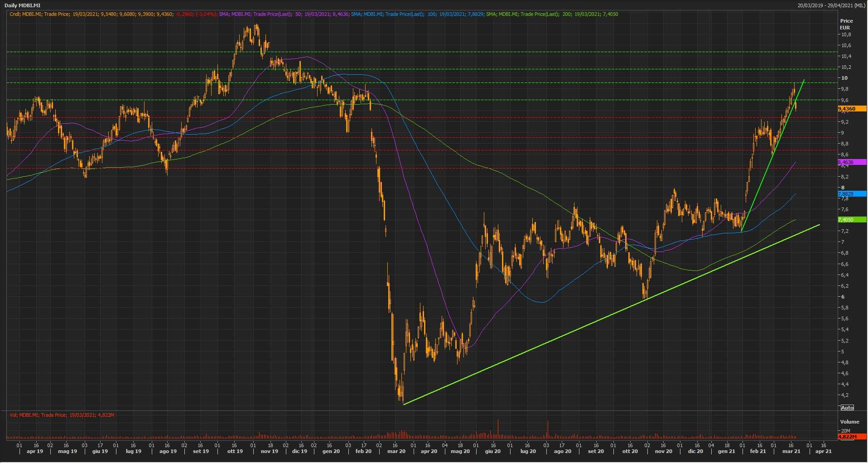Click the blue 7,8829 SMA value tag
The height and width of the screenshot is (463, 868).
pos(852,194)
